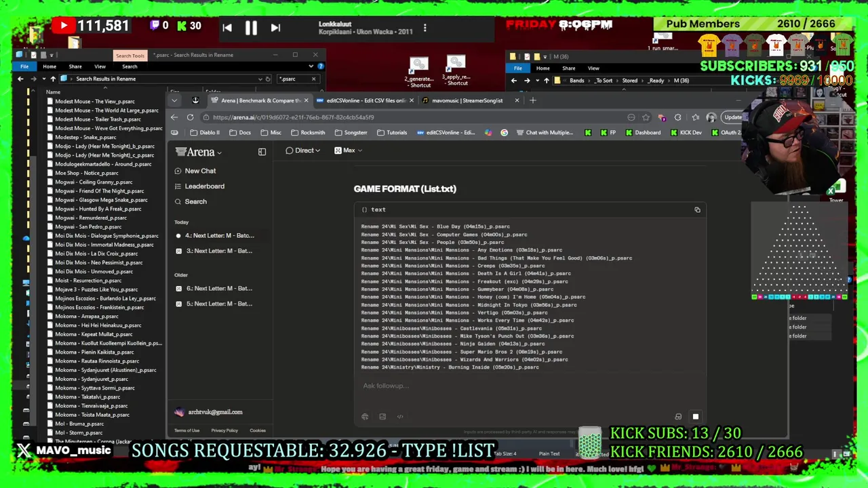The width and height of the screenshot is (868, 488).
Task: Open the Max model dropdown
Action: (349, 150)
